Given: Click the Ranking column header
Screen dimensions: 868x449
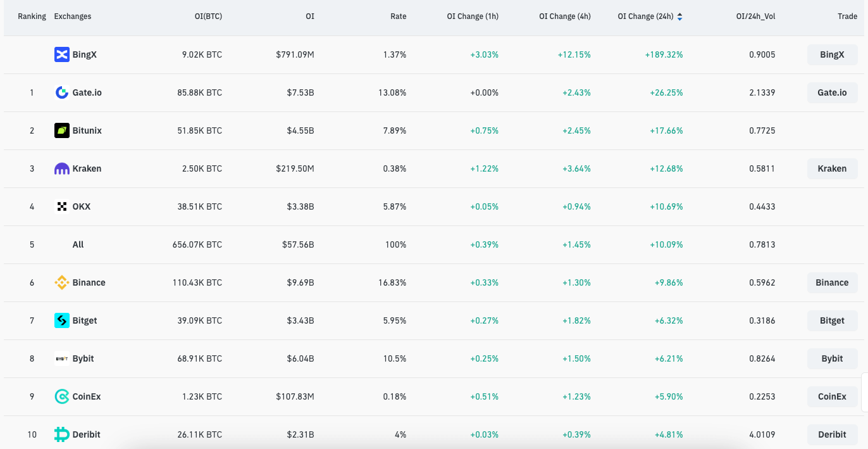Looking at the screenshot, I should coord(31,16).
